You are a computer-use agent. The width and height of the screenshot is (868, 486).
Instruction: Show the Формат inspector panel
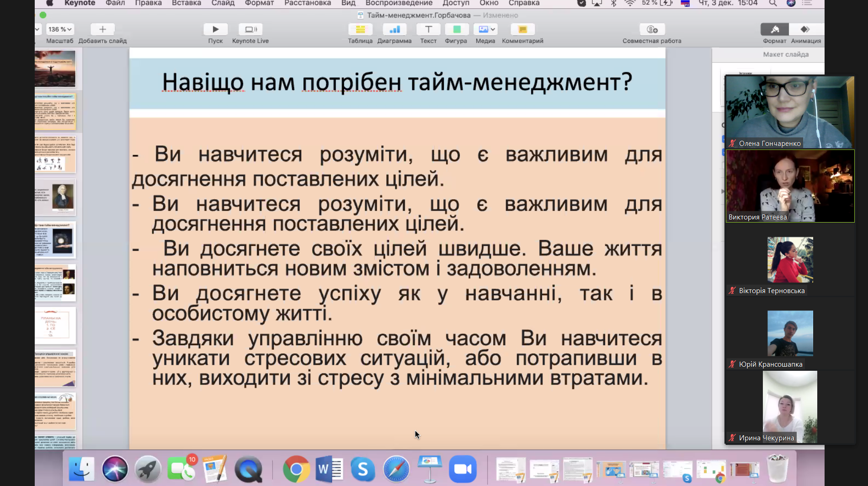click(x=775, y=29)
